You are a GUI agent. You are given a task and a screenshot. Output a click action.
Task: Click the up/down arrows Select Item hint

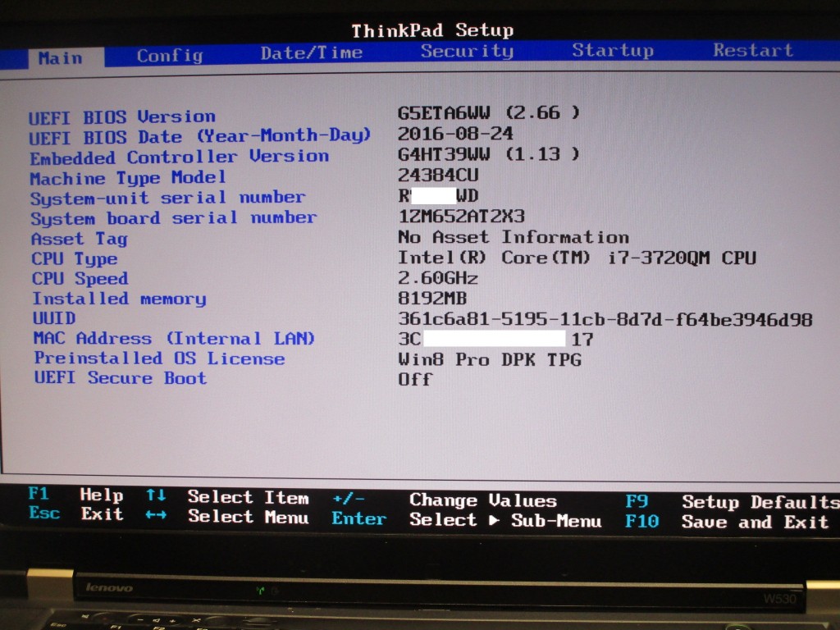pos(228,496)
